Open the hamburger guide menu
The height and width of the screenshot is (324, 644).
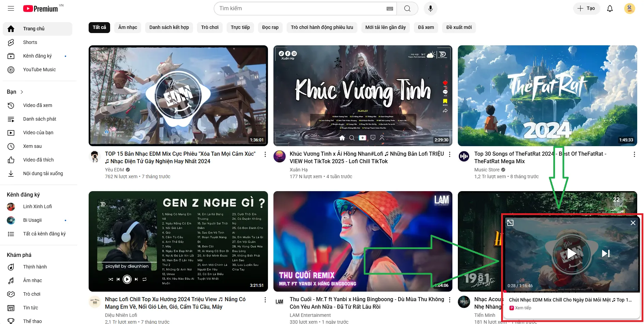tap(11, 9)
